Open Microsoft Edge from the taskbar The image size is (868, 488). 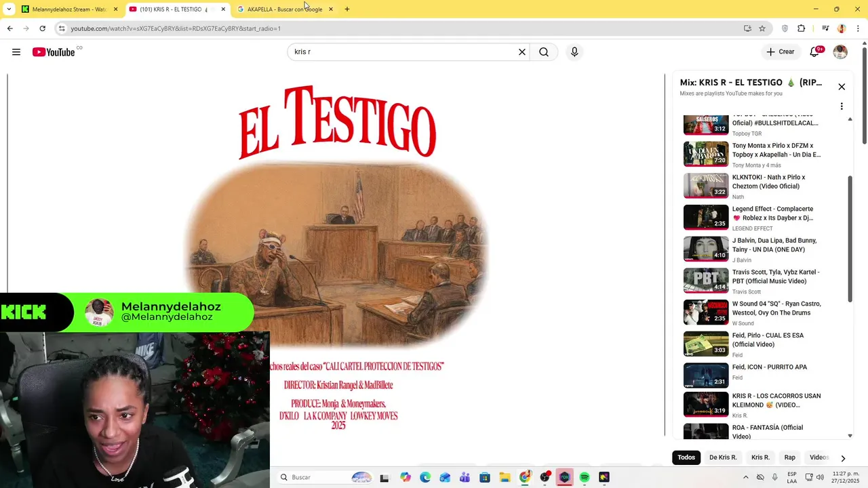click(425, 477)
